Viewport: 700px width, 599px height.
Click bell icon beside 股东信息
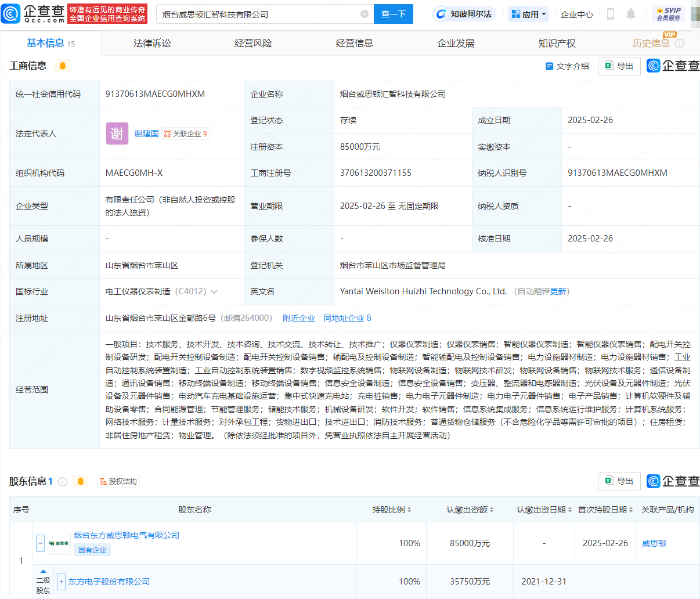tap(81, 481)
